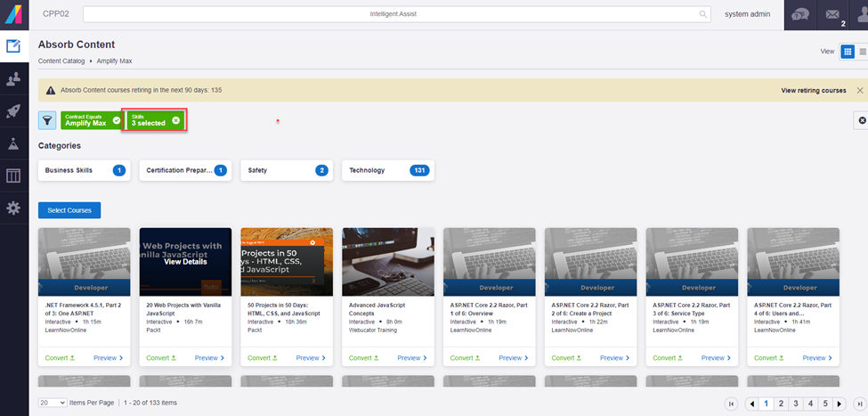Viewport: 868px width, 416px height.
Task: Click the system admin user name
Action: [x=747, y=14]
